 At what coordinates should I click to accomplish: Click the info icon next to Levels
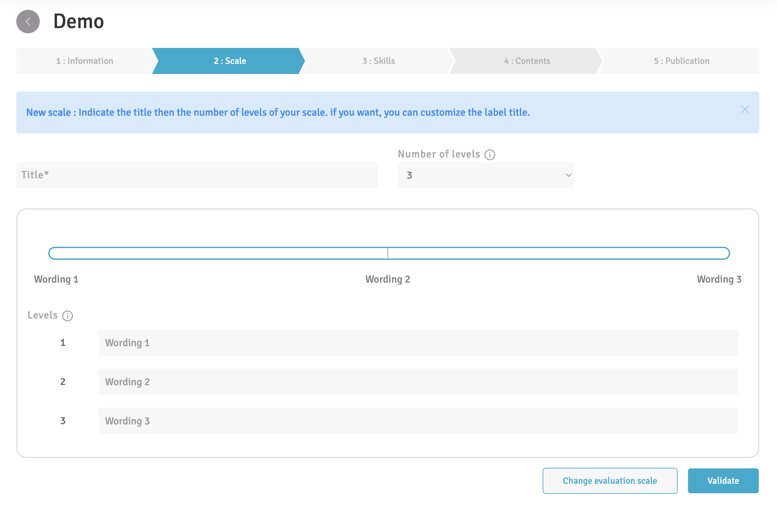(x=67, y=316)
